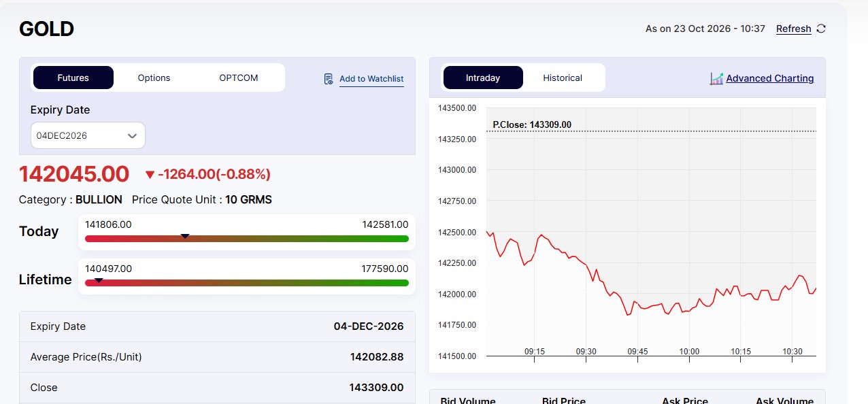Click the timestamp 23 Oct 2026 - 10:37
The image size is (868, 404).
point(720,29)
